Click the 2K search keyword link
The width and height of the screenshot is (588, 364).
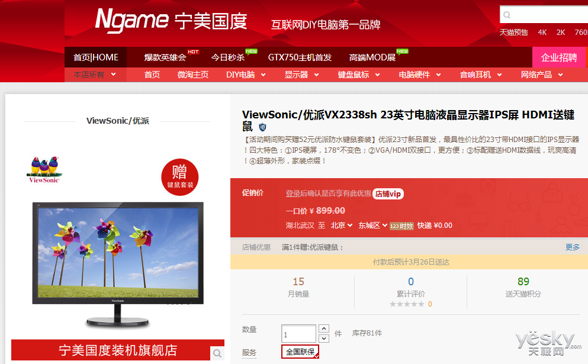point(561,33)
